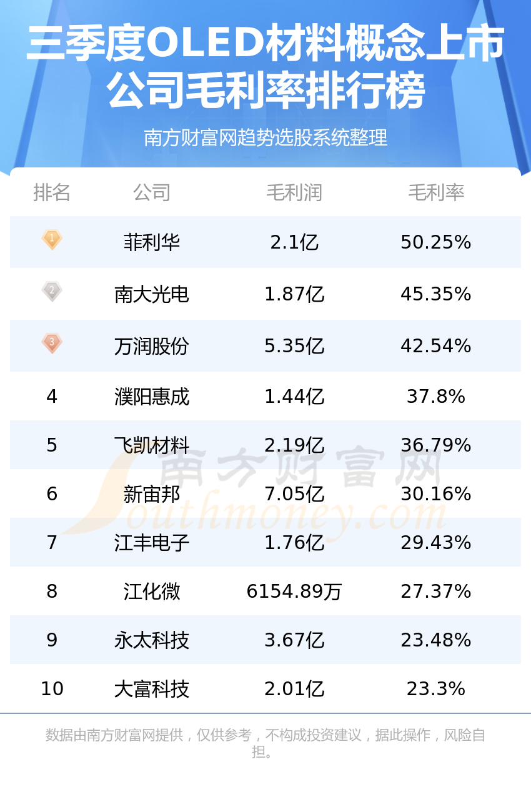Click company name 新宙邦
The height and width of the screenshot is (812, 531).
(152, 493)
